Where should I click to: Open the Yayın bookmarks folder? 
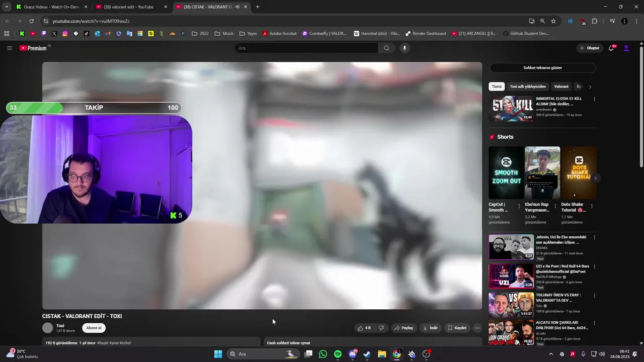(x=248, y=34)
